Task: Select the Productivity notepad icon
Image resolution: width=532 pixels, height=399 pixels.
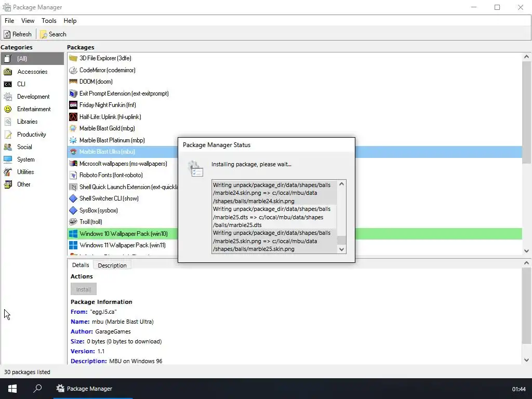Action: pyautogui.click(x=8, y=135)
